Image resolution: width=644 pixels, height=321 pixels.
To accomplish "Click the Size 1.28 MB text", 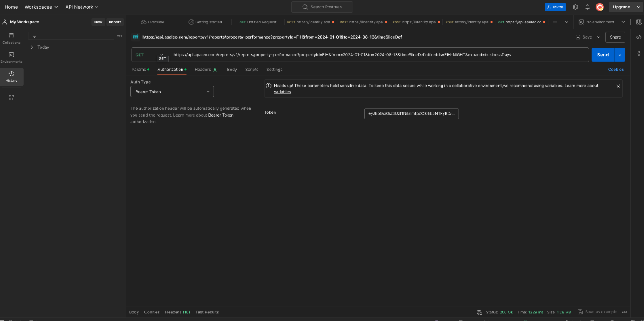I will click(559, 312).
